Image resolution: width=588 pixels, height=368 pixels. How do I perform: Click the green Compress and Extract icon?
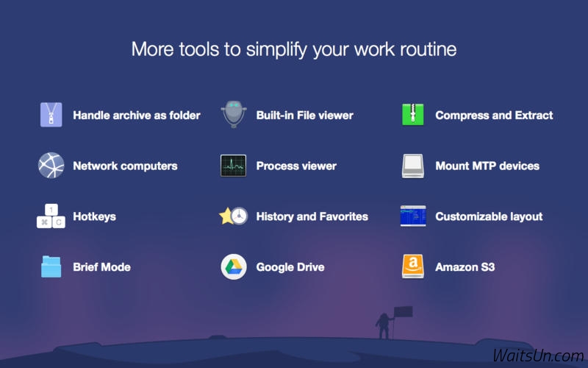[413, 115]
